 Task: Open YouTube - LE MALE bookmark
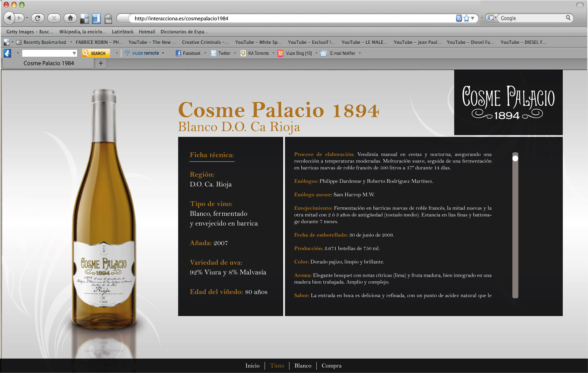(x=364, y=42)
